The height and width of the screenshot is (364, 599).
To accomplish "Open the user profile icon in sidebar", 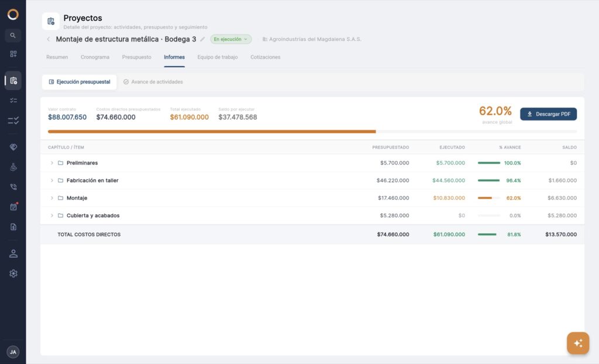I will [13, 254].
